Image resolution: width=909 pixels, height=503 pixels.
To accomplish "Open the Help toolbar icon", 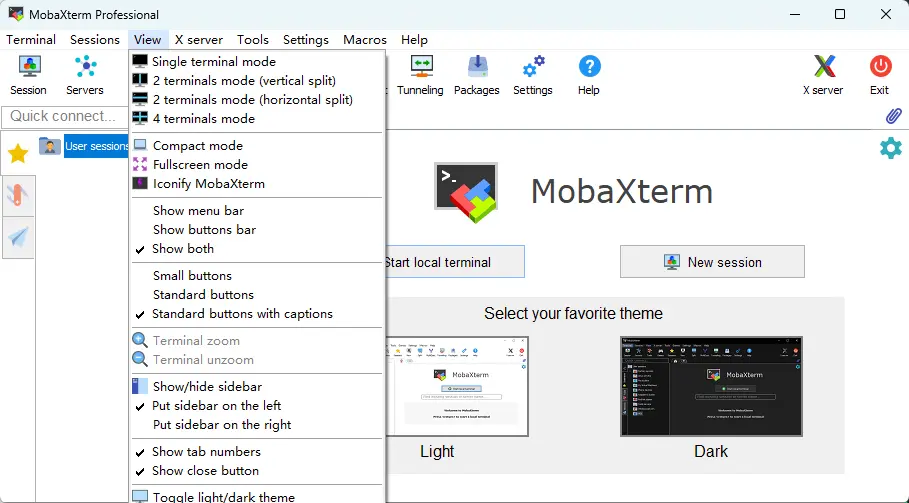I will (589, 75).
